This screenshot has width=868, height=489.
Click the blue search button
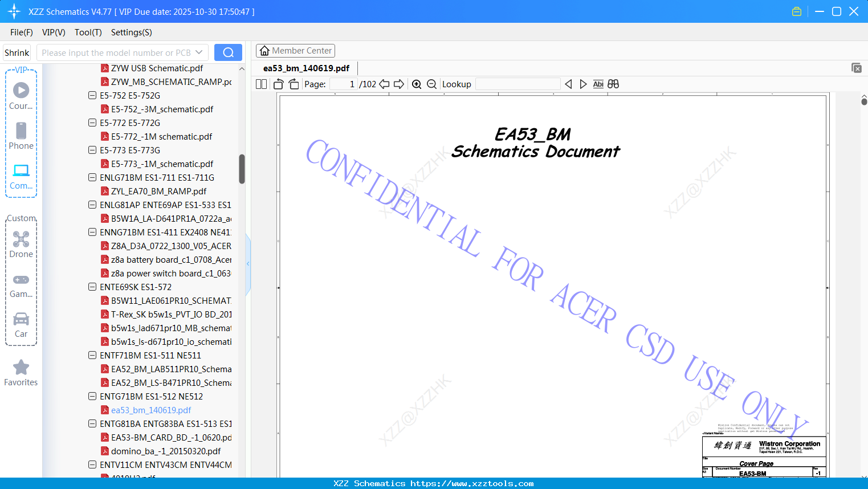(228, 52)
